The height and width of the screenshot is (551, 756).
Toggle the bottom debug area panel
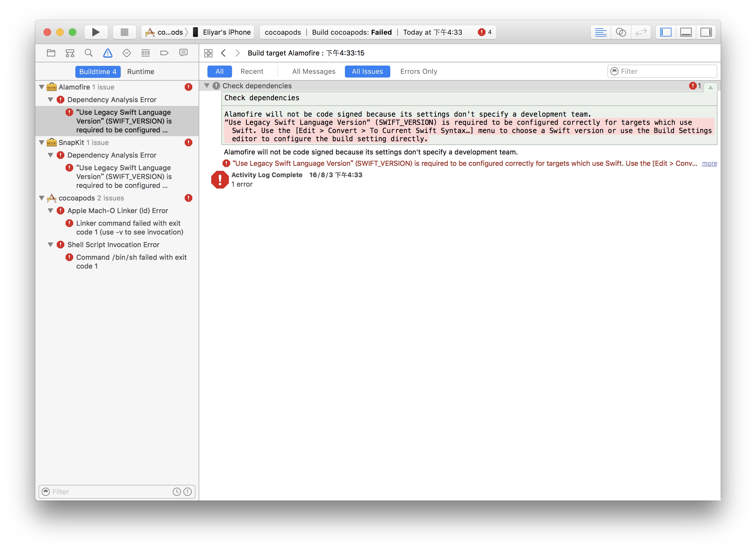coord(686,32)
